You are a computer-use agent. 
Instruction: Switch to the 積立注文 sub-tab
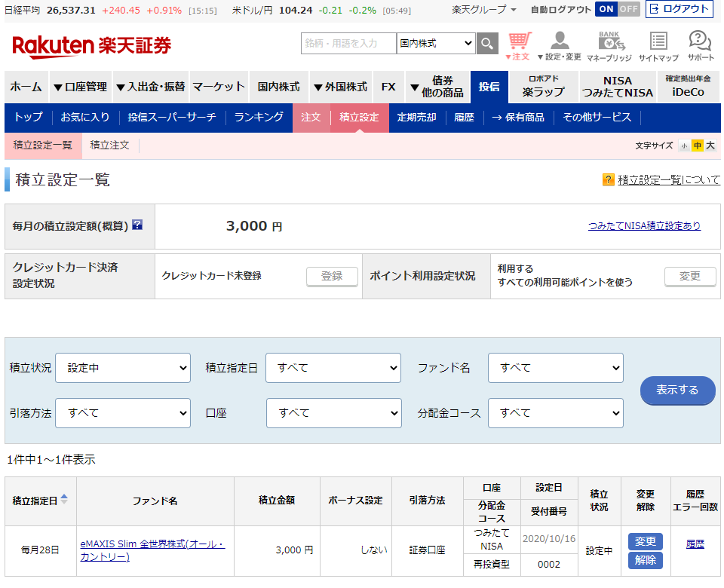109,145
